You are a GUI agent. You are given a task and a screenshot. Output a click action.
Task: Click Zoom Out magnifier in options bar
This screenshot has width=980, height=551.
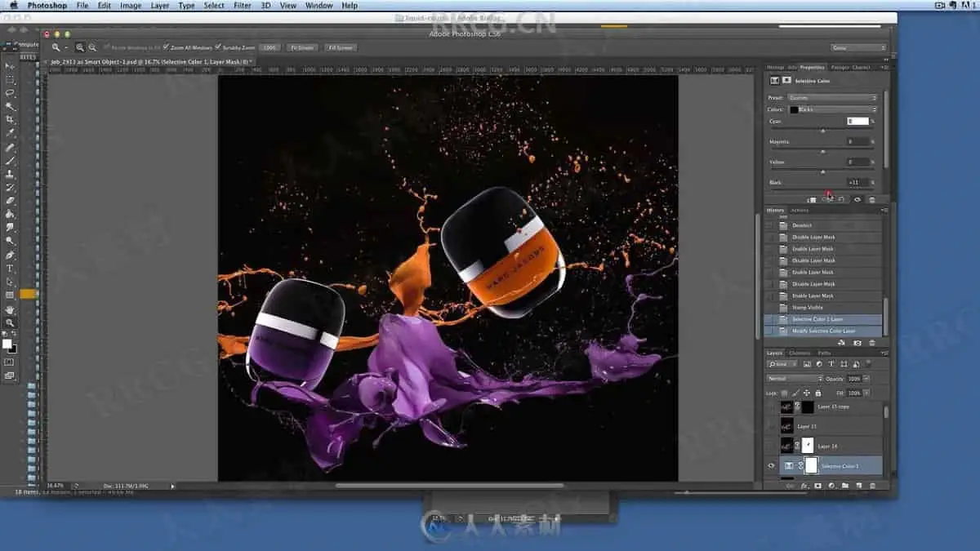pos(92,48)
